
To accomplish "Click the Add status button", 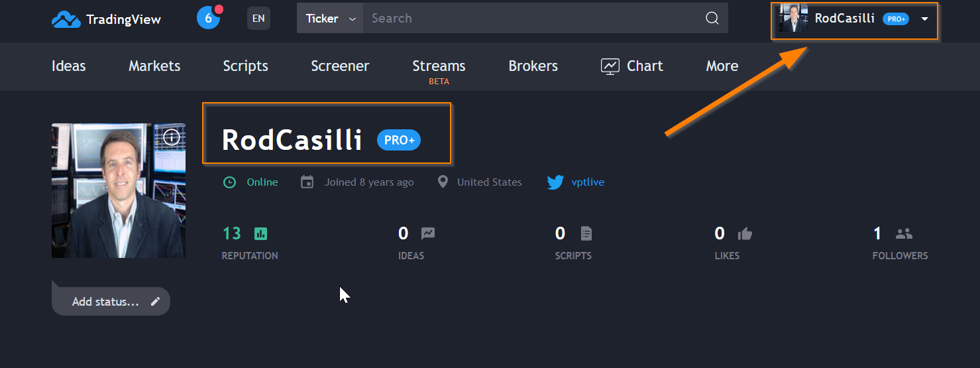I will tap(106, 302).
